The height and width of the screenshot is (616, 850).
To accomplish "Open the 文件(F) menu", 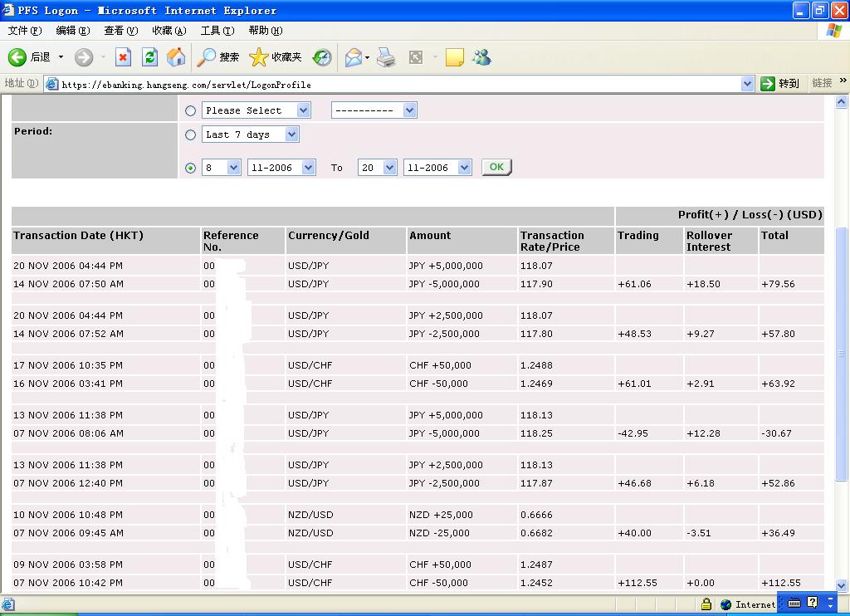I will [x=24, y=31].
